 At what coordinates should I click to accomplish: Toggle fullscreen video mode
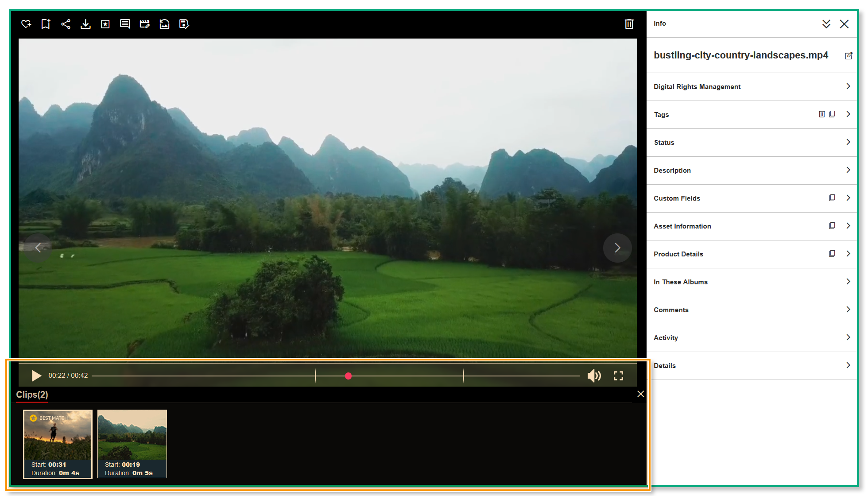pyautogui.click(x=618, y=376)
